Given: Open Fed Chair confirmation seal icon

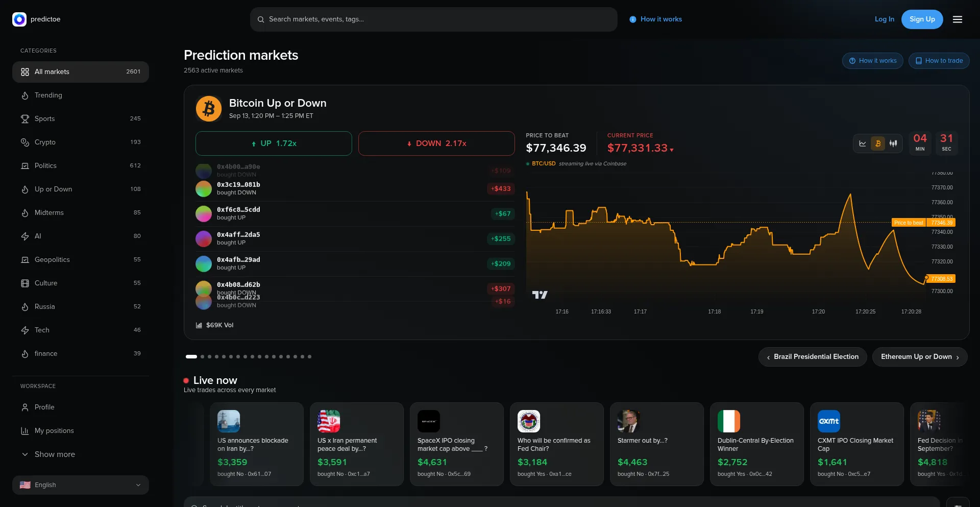Looking at the screenshot, I should pos(529,421).
